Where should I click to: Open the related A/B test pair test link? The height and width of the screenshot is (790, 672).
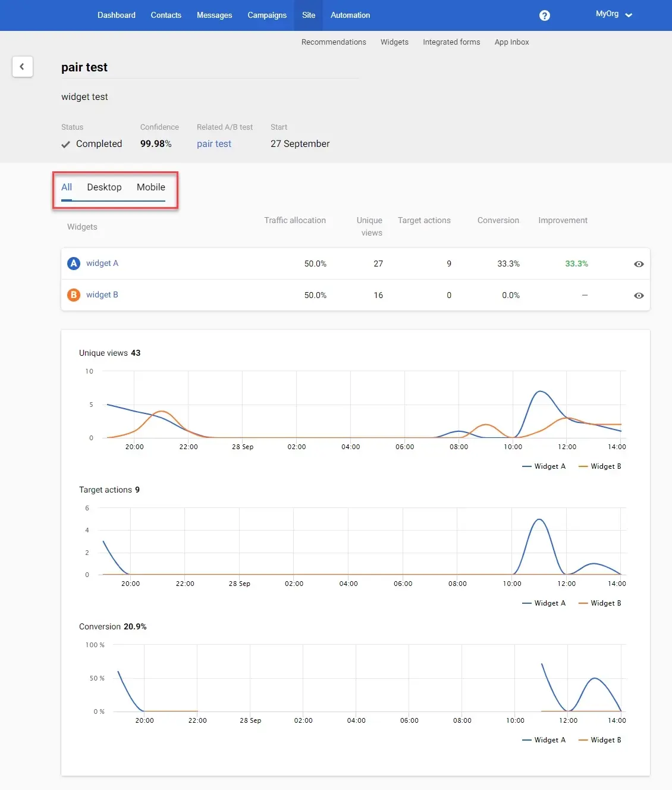click(214, 143)
